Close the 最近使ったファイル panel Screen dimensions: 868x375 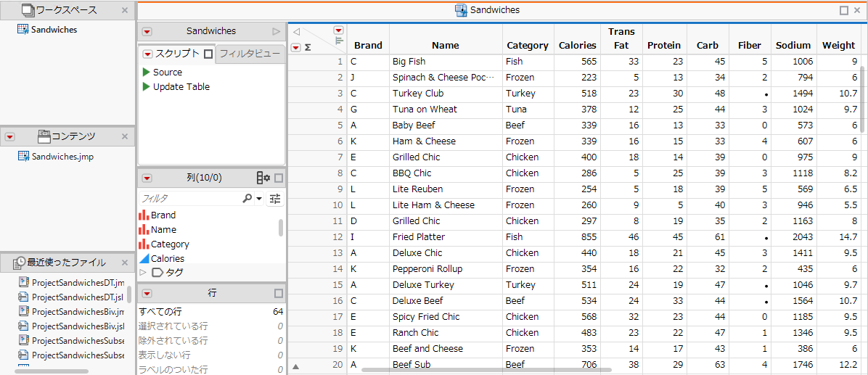click(125, 262)
